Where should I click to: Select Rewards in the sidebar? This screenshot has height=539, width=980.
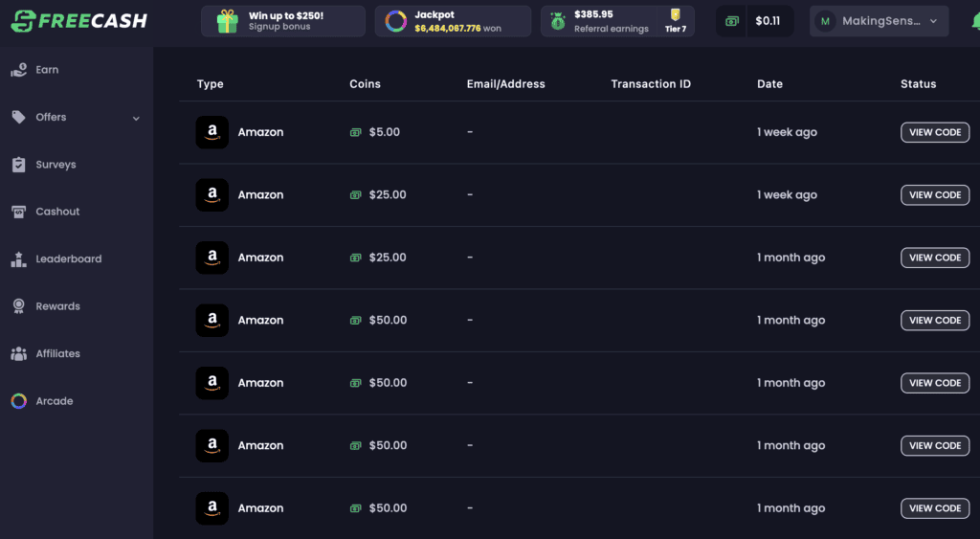point(57,306)
